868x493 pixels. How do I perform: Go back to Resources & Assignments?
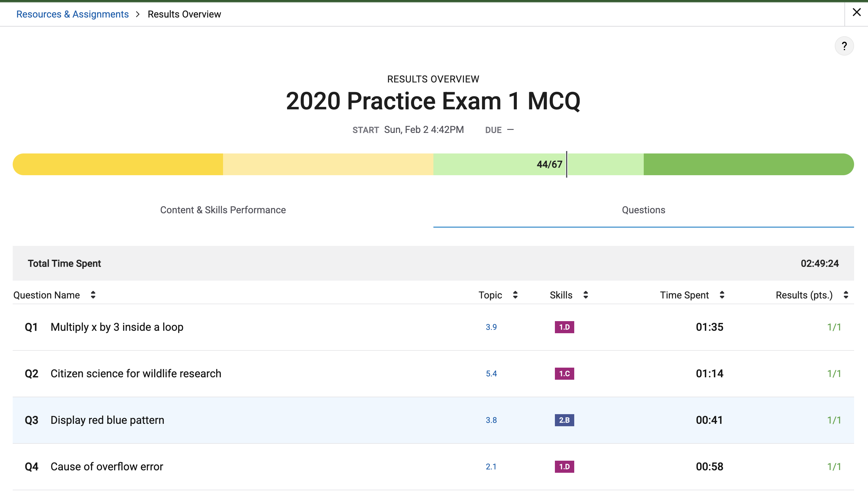pos(73,14)
